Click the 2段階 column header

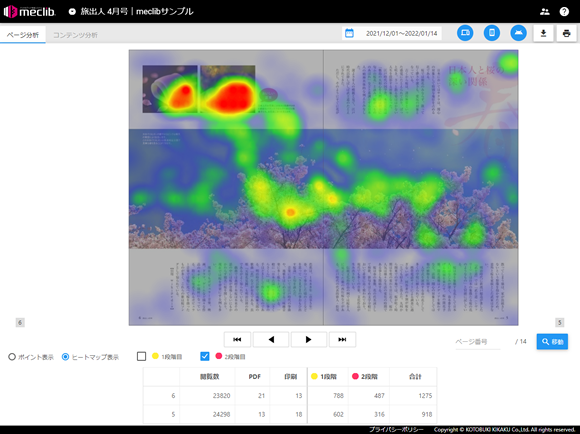point(369,377)
